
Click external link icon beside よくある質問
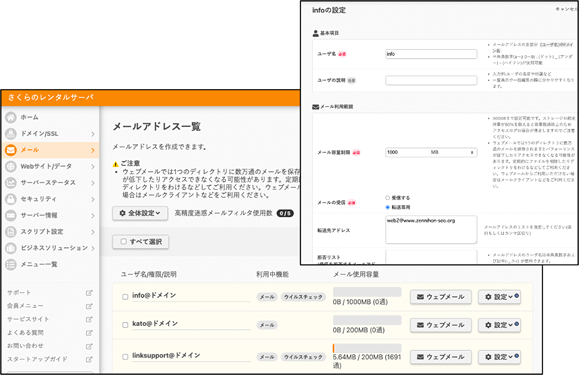(x=89, y=333)
